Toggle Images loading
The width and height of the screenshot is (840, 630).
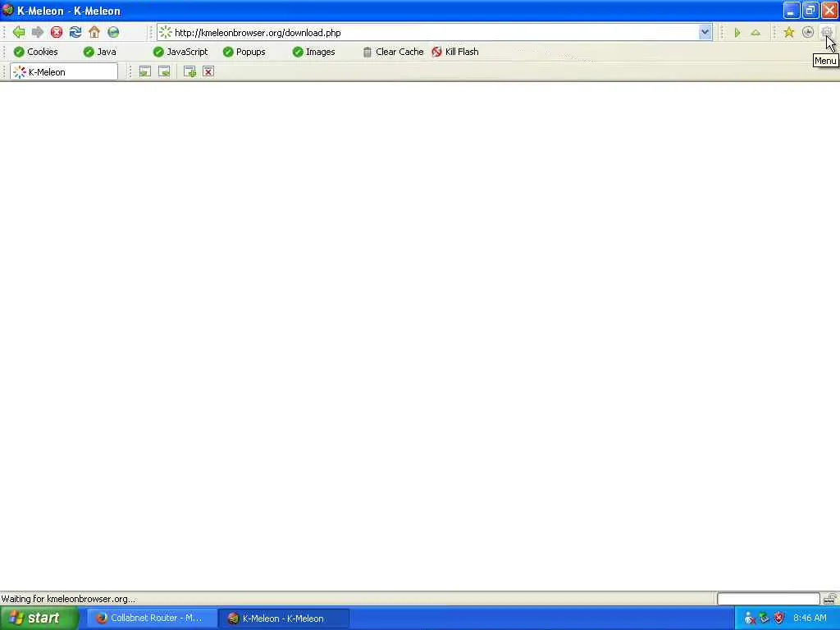click(314, 52)
